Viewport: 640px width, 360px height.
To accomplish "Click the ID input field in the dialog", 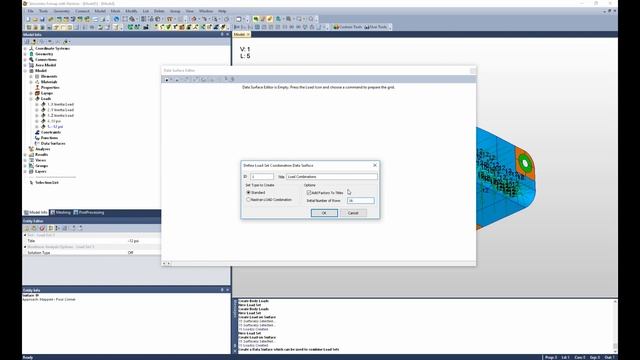I will click(262, 177).
